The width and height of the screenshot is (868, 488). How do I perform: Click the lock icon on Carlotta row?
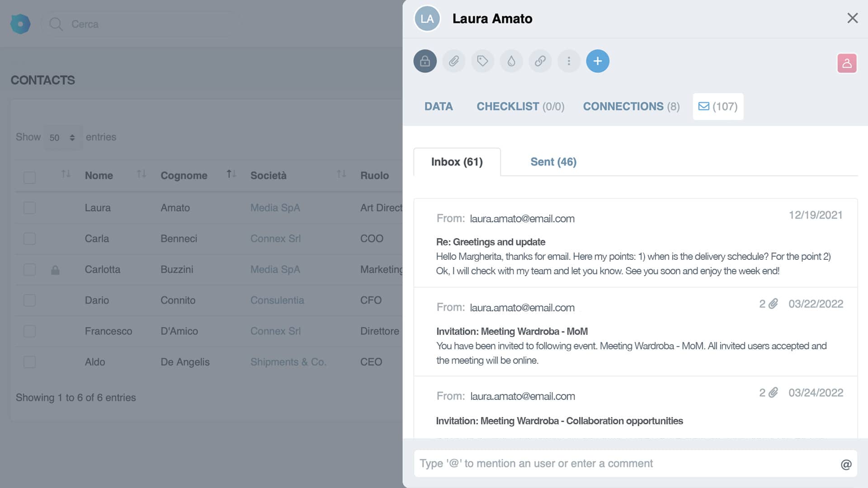pyautogui.click(x=55, y=270)
